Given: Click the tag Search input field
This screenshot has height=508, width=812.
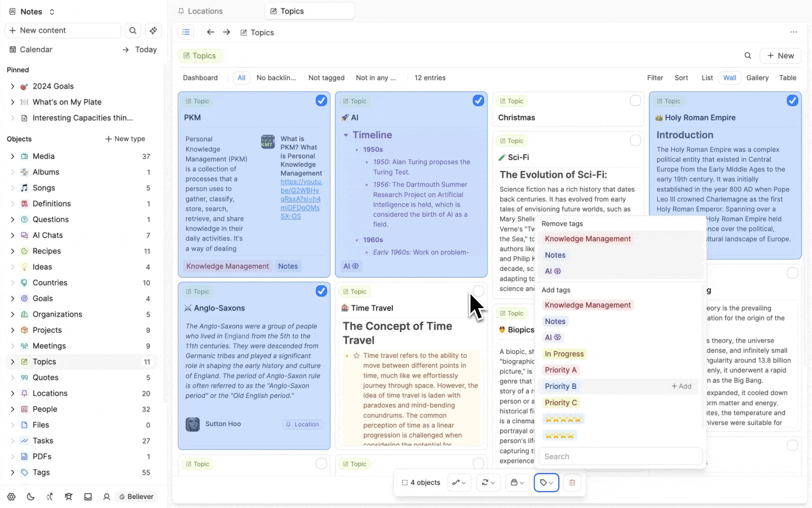Looking at the screenshot, I should [620, 456].
